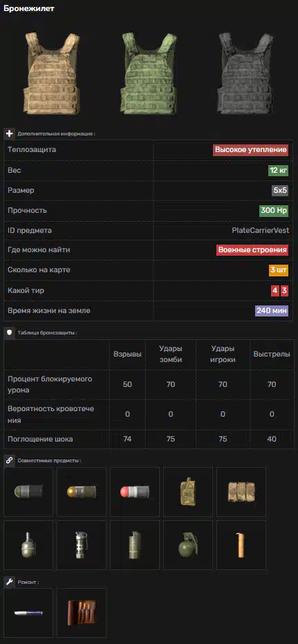The image size is (298, 644).
Task: Open the green-tipped 40mm grenade item
Action: coord(28,491)
